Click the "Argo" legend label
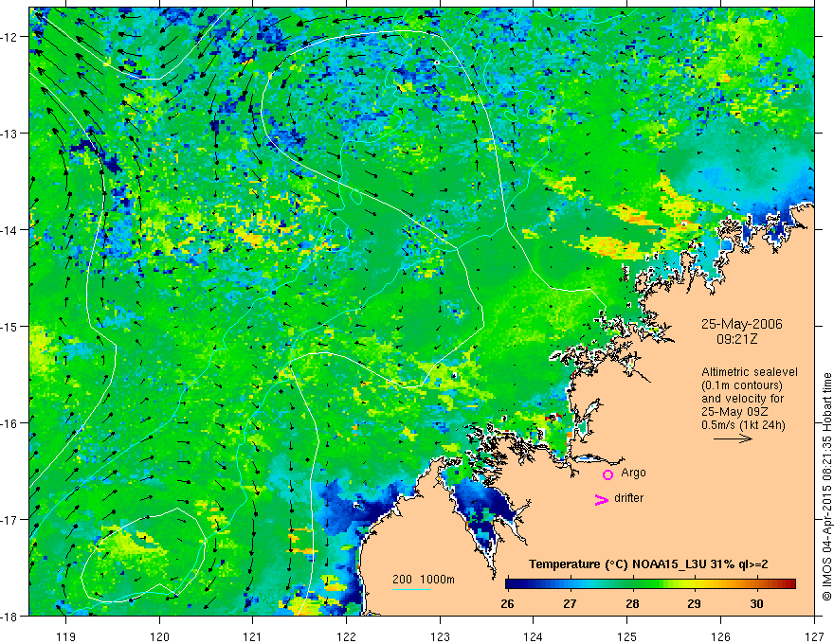This screenshot has height=644, width=834. click(x=633, y=473)
